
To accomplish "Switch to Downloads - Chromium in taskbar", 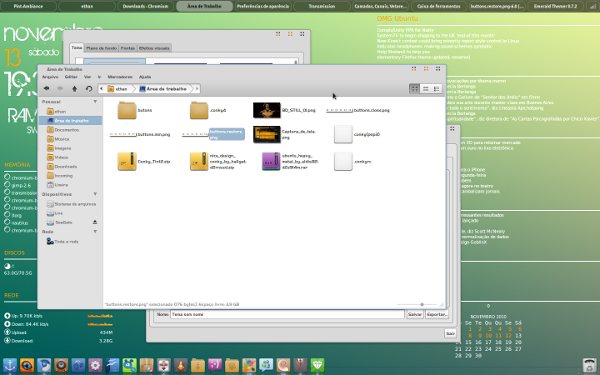I will coord(145,6).
